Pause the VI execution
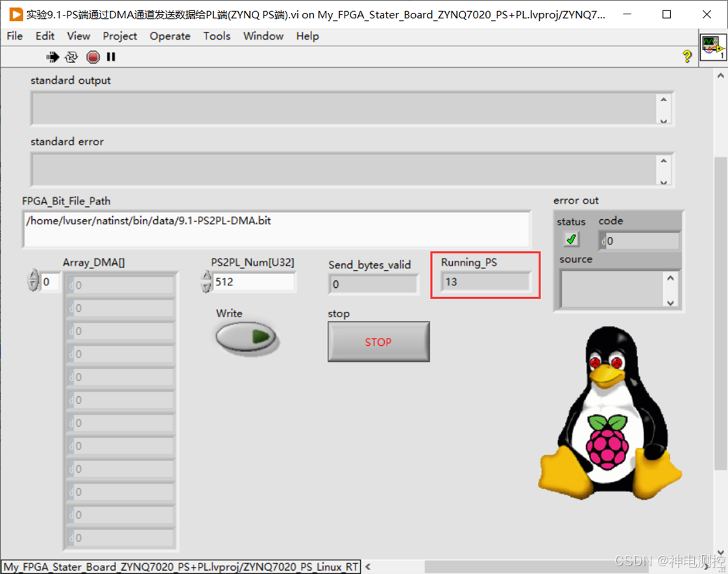The image size is (728, 574). point(111,56)
